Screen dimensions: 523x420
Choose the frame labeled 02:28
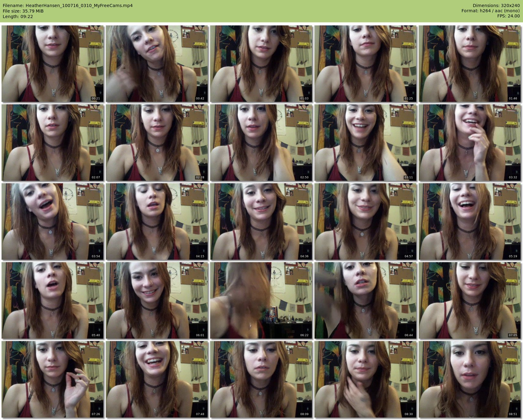tap(157, 143)
